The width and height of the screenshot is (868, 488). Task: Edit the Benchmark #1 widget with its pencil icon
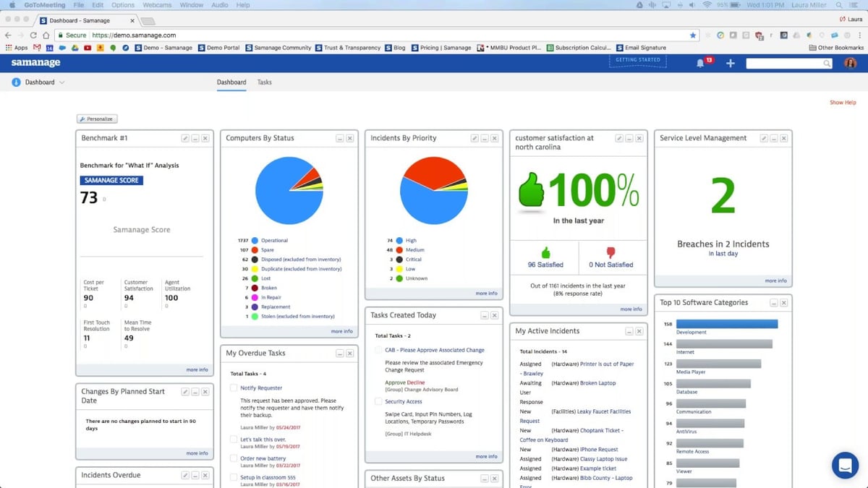click(184, 137)
